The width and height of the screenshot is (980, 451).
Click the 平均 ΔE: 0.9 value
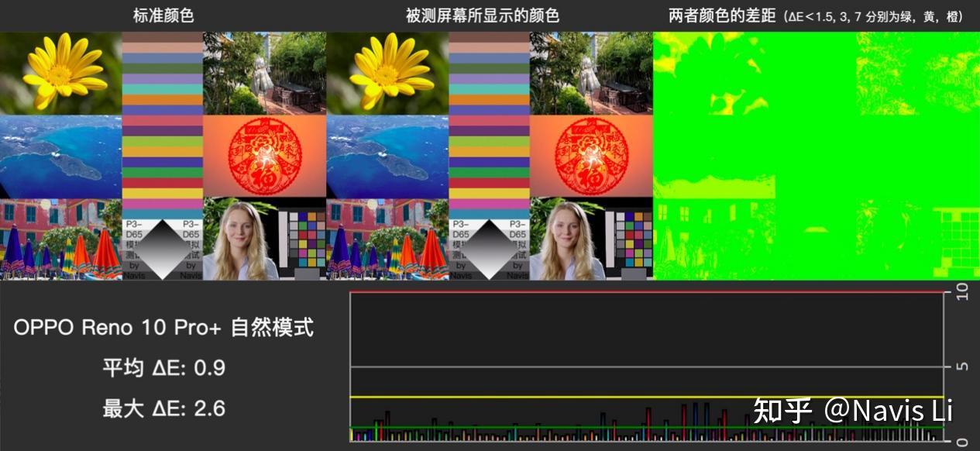click(x=163, y=368)
